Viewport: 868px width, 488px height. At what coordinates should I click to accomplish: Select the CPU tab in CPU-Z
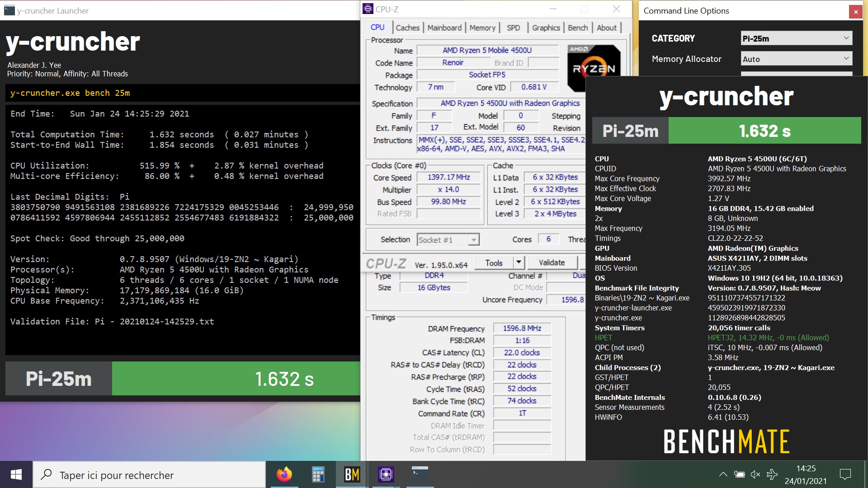(x=377, y=28)
